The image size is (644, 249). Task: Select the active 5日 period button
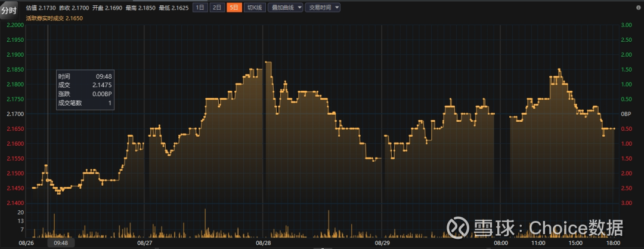point(234,8)
